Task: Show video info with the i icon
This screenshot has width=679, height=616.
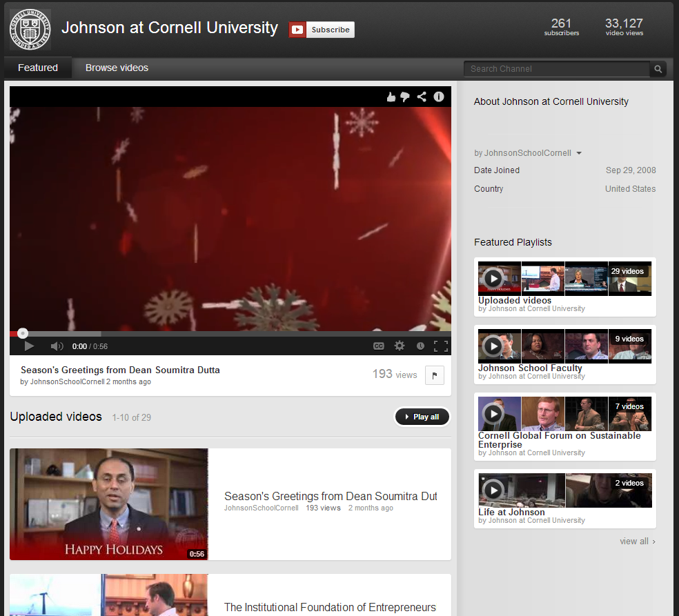Action: (439, 97)
